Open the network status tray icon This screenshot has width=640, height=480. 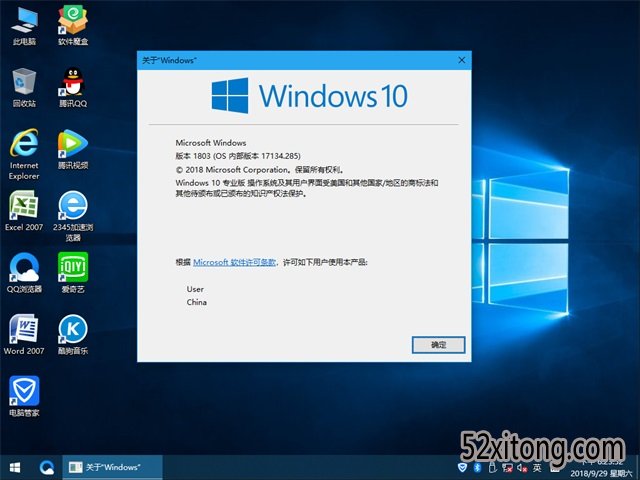507,468
